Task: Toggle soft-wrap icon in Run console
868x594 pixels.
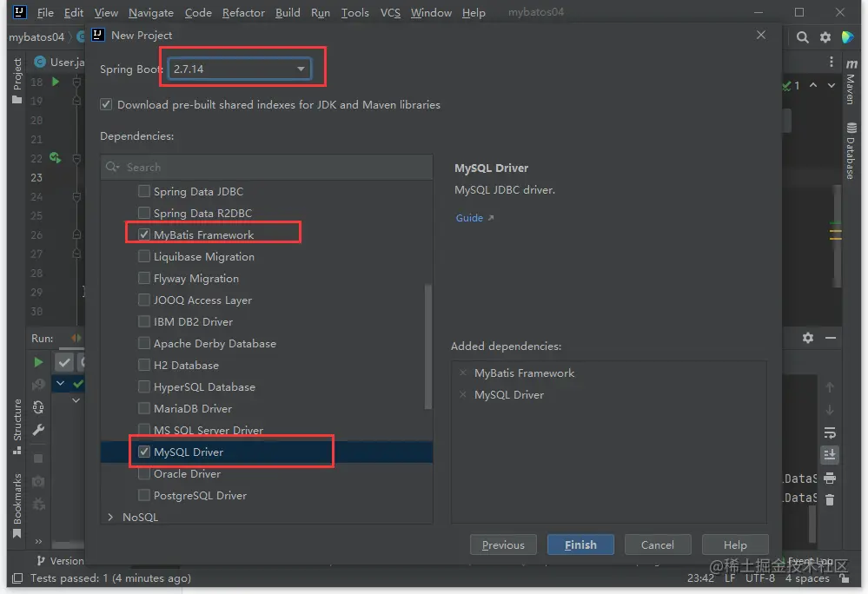Action: click(830, 432)
